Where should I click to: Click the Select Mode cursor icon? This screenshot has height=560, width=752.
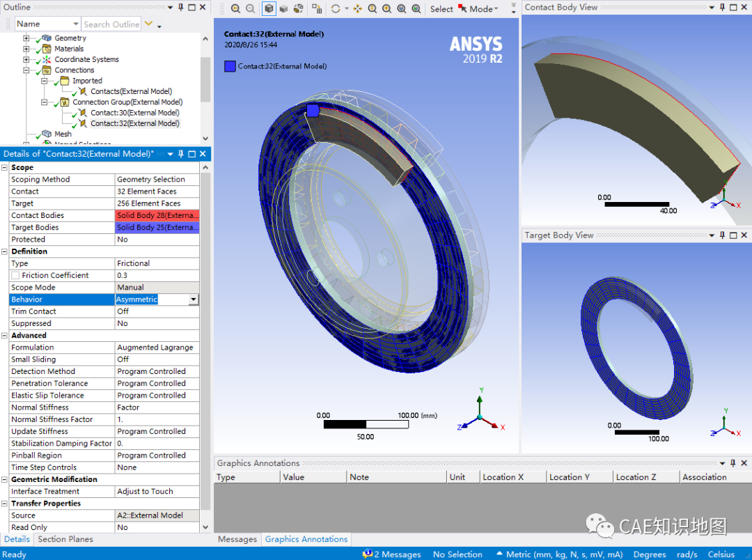463,8
